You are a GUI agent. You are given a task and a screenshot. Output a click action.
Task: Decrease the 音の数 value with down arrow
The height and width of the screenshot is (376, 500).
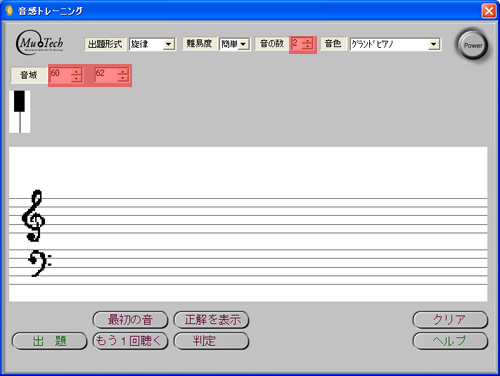tap(308, 46)
